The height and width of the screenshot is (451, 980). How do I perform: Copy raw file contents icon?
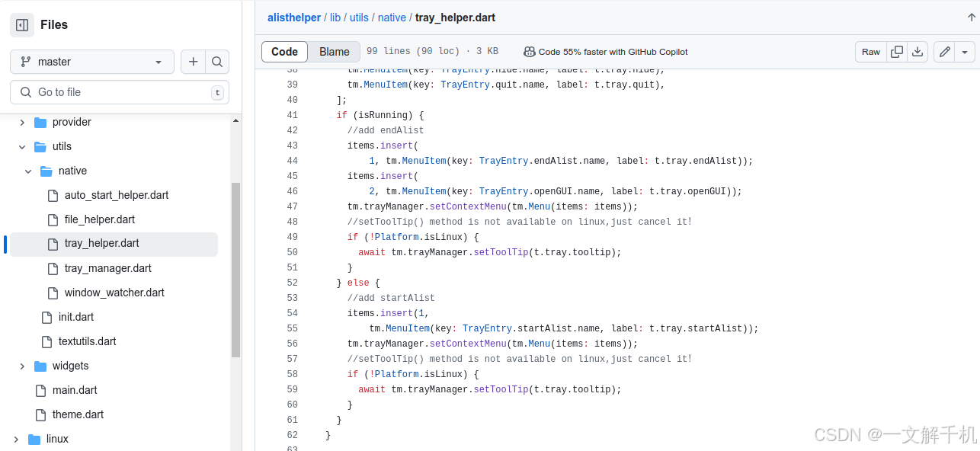[896, 52]
